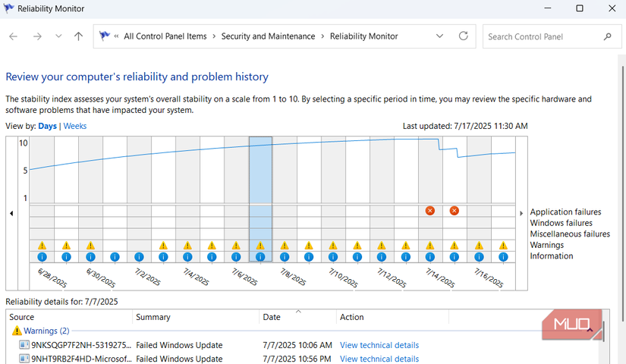Image resolution: width=626 pixels, height=364 pixels.
Task: Select the Security and Maintenance breadcrumb
Action: [x=268, y=36]
